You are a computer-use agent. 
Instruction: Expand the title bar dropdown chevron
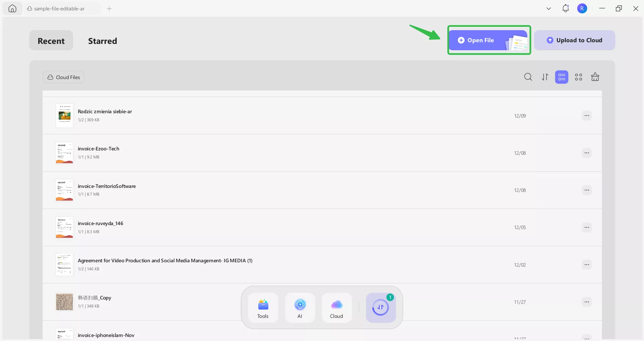coord(549,9)
